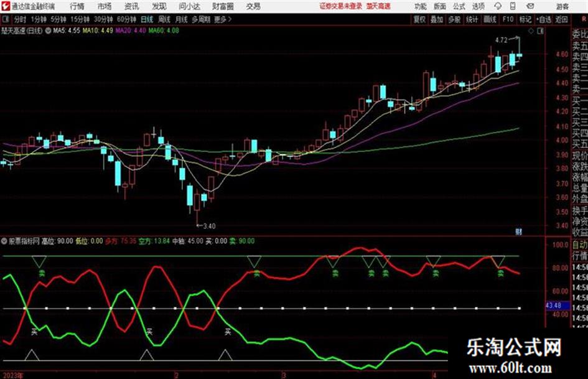Open the 资讯 menu
Viewport: 588px width, 379px height.
(x=131, y=6)
